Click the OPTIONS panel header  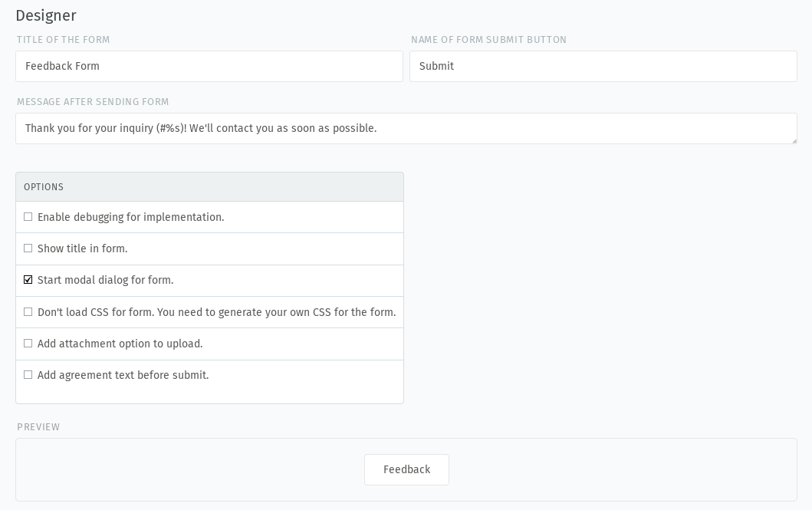[210, 187]
